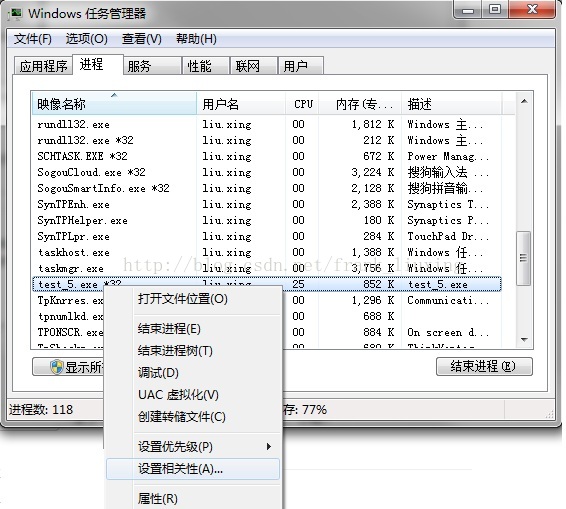
Task: Click the scrollbar down arrow of the process list
Action: [524, 339]
